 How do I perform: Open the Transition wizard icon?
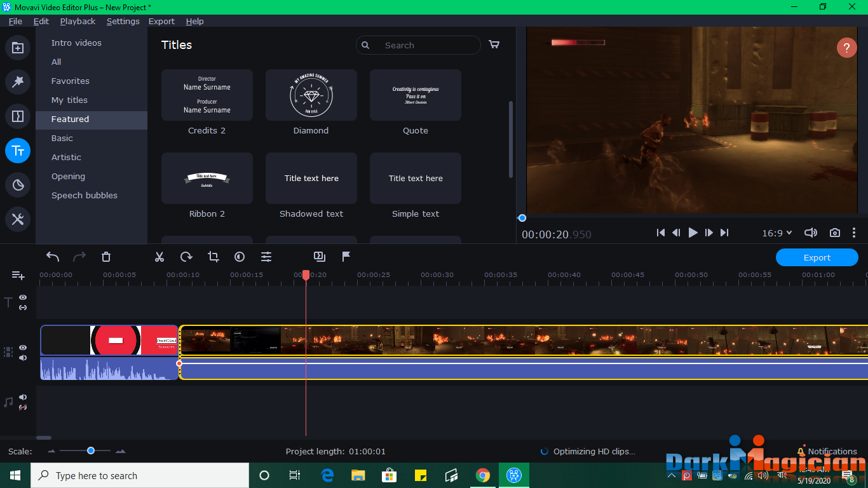tap(320, 257)
